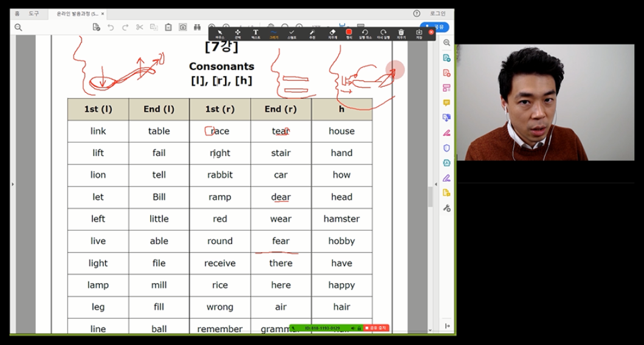Open the purple Request Signature pen tool

(x=447, y=178)
